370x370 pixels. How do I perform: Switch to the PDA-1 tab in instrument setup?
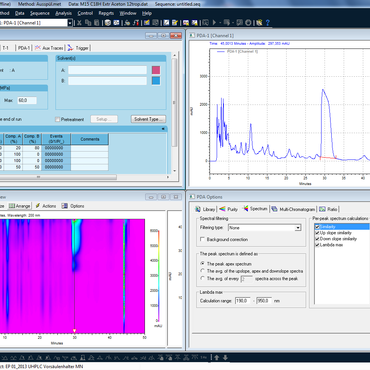[24, 48]
